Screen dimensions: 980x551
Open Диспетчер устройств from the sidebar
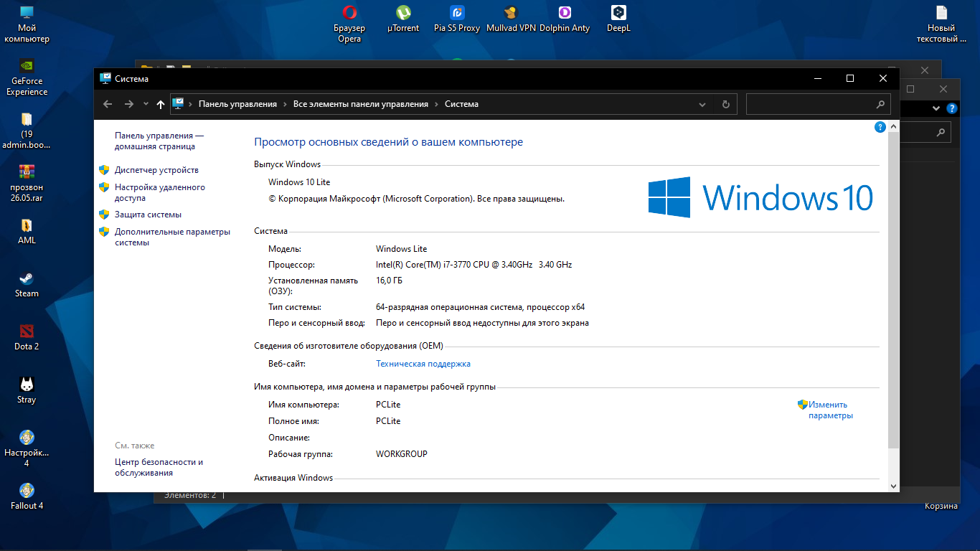pyautogui.click(x=156, y=170)
